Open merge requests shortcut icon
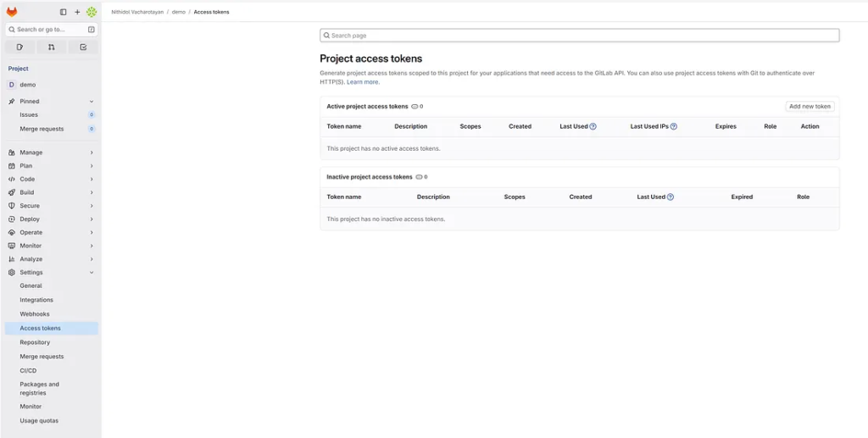 (51, 47)
